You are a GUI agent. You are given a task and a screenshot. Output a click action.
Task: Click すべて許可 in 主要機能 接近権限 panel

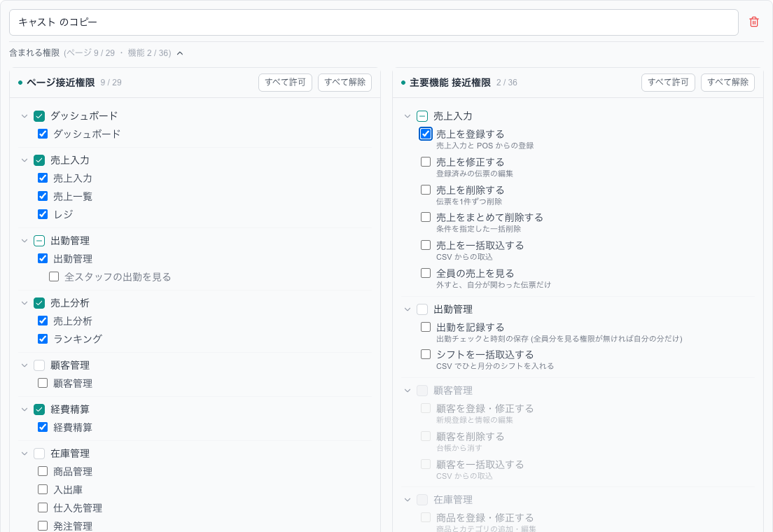(668, 83)
